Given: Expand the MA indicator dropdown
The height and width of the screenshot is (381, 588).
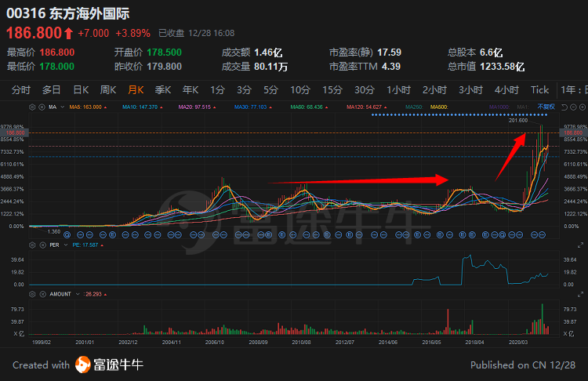Looking at the screenshot, I should coord(62,106).
